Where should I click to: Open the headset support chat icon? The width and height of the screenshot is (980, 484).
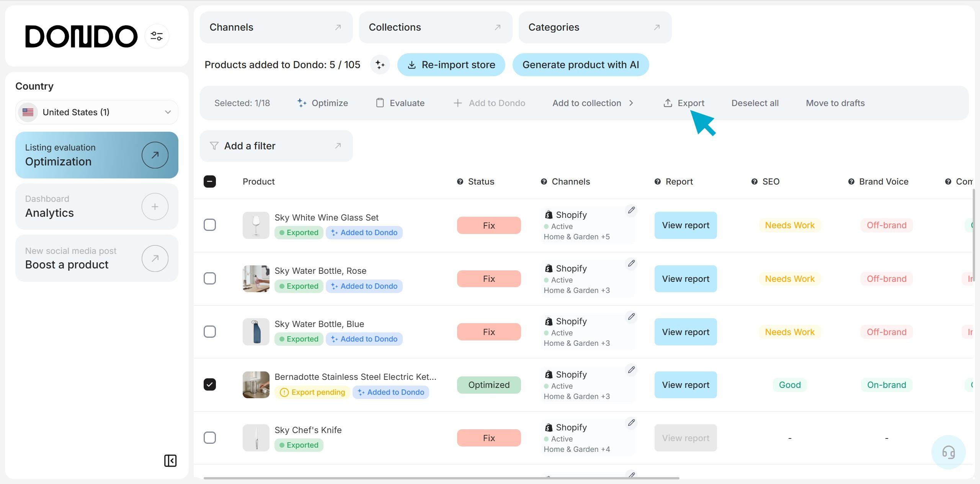pyautogui.click(x=948, y=452)
